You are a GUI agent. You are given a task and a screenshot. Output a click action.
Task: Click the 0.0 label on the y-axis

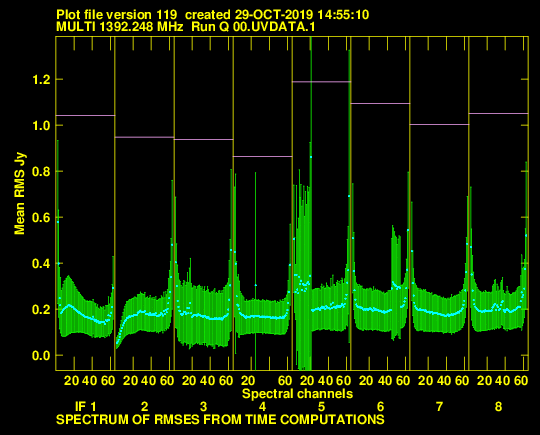click(x=41, y=355)
